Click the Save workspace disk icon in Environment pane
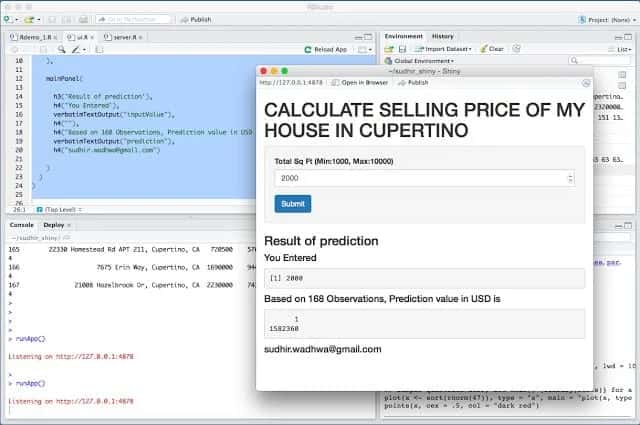The height and width of the screenshot is (425, 640). coord(402,49)
